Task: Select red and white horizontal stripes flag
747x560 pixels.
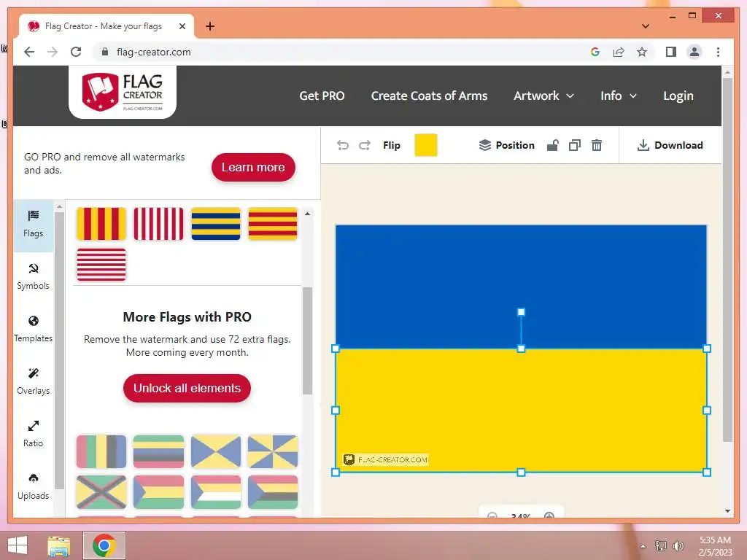Action: [101, 264]
